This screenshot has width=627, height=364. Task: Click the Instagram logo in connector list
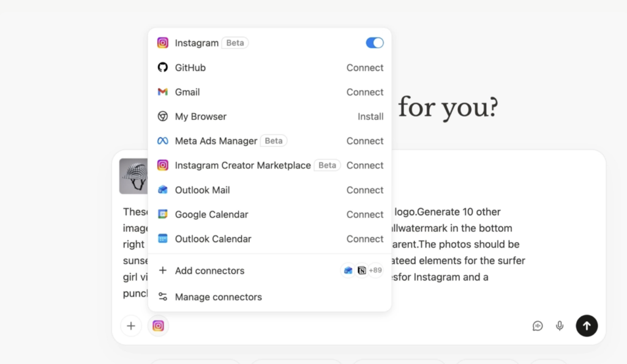click(163, 43)
